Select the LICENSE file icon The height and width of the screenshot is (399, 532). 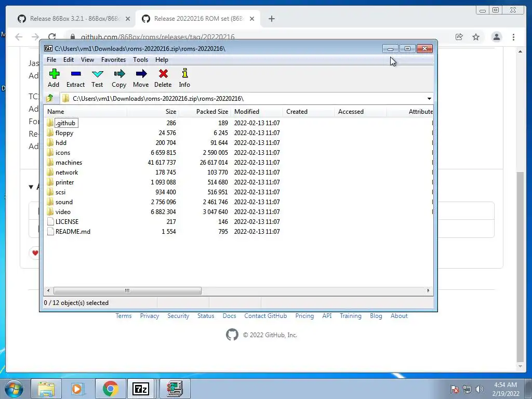[50, 221]
